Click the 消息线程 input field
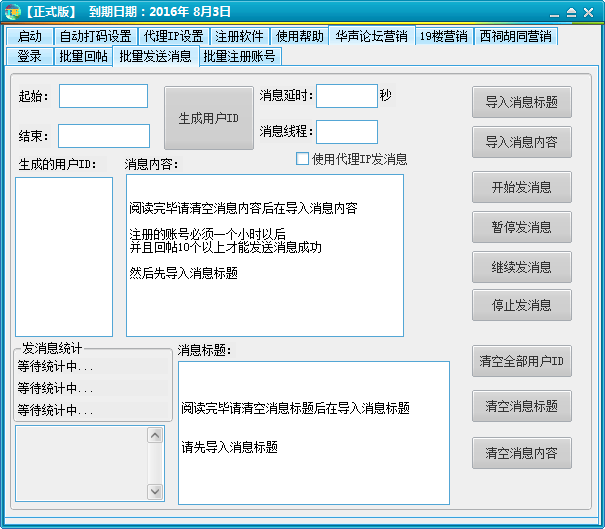Image resolution: width=605 pixels, height=529 pixels. point(346,131)
